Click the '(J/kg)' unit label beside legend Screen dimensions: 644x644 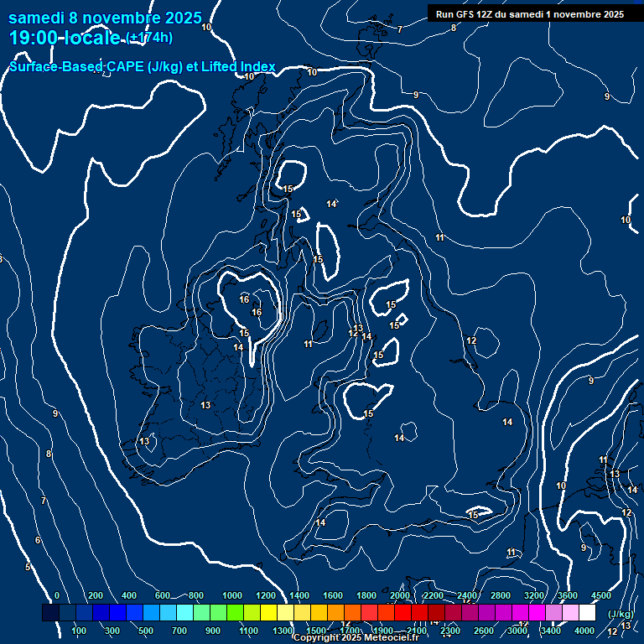click(621, 614)
